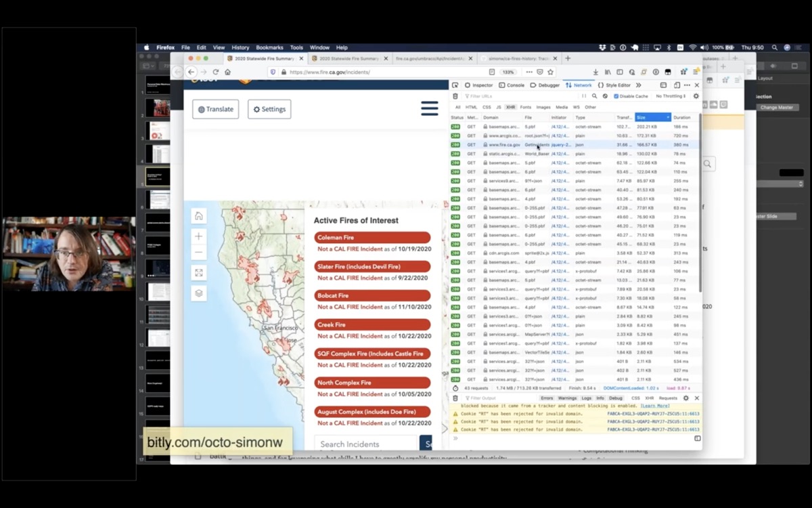Open the request blocking panel

605,96
